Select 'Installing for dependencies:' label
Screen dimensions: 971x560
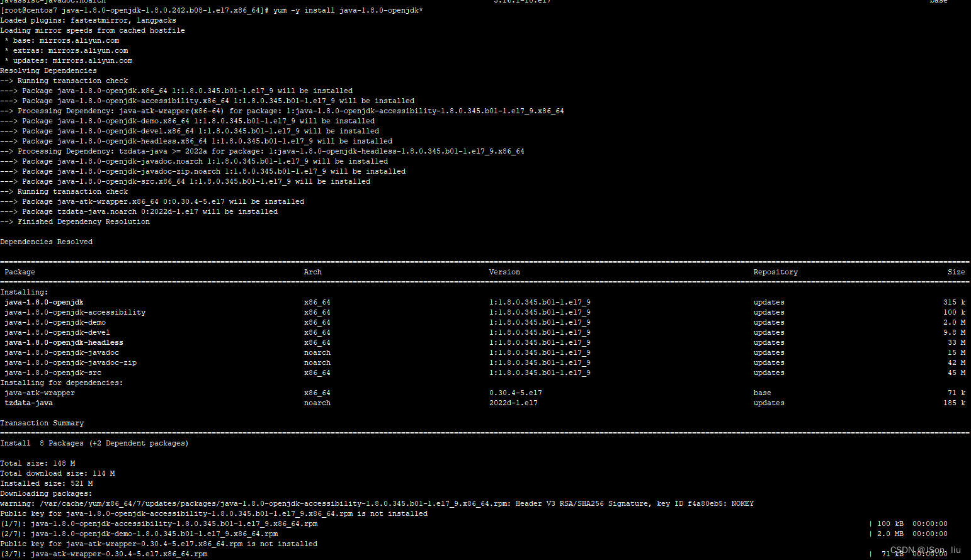(x=62, y=383)
